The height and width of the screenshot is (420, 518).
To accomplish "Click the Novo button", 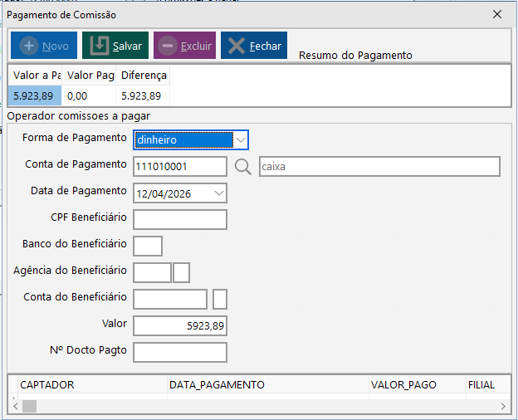I will pyautogui.click(x=43, y=46).
